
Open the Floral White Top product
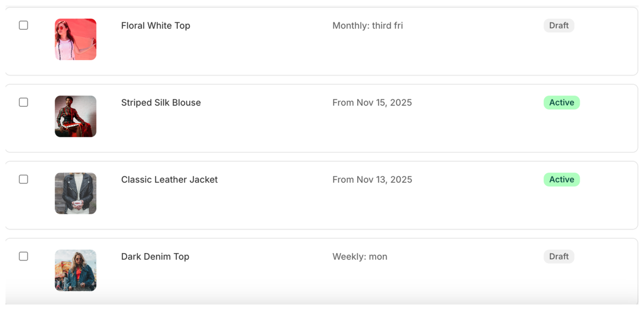(156, 25)
